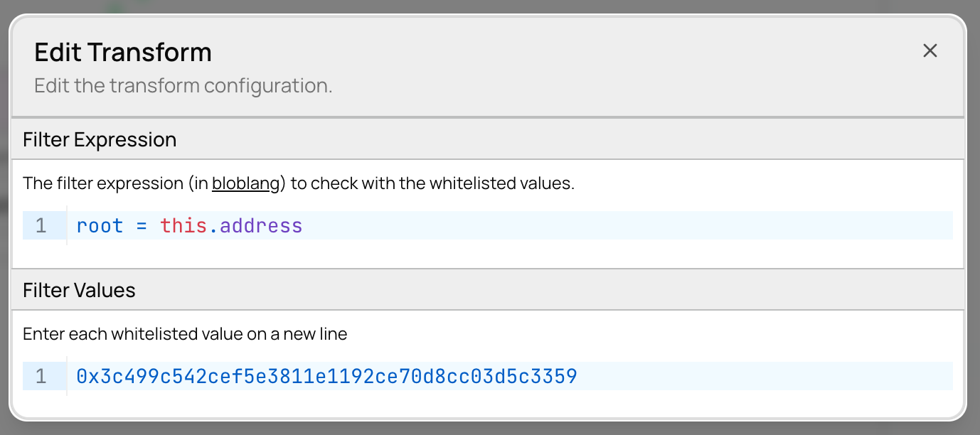Viewport: 980px width, 435px height.
Task: Place cursor on 'root' keyword
Action: [100, 226]
